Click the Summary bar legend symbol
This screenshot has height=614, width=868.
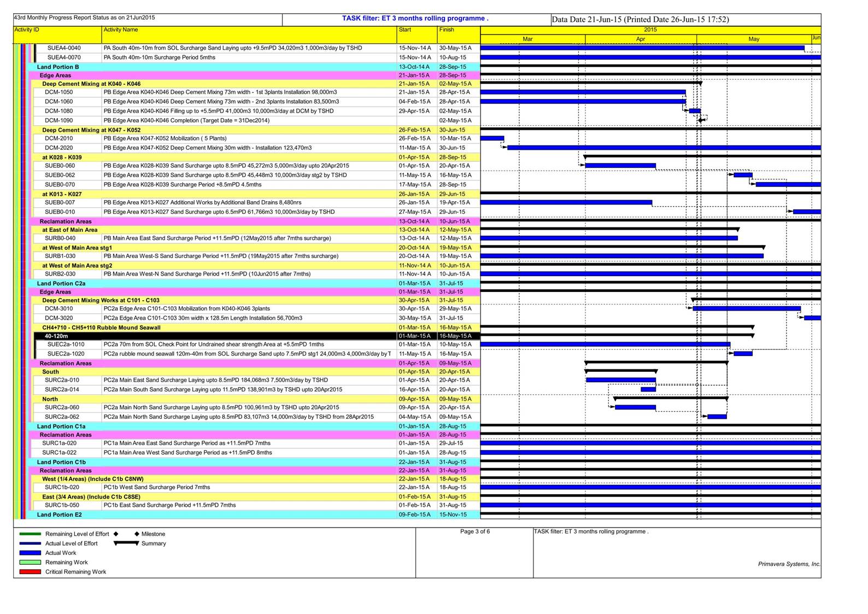(x=126, y=543)
